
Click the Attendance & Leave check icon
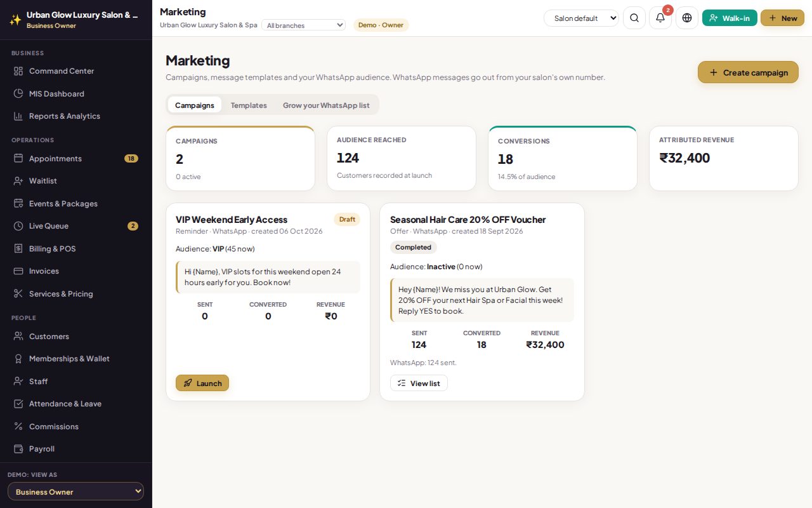[x=18, y=404]
